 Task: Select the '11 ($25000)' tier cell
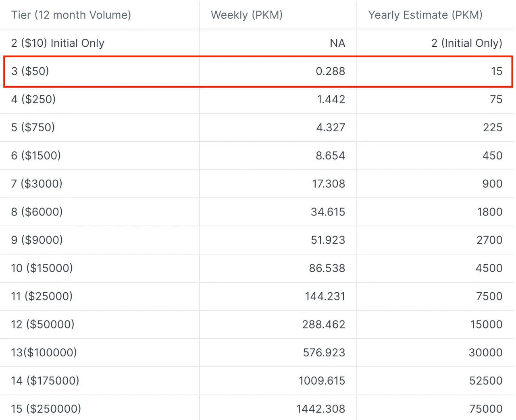[x=42, y=296]
